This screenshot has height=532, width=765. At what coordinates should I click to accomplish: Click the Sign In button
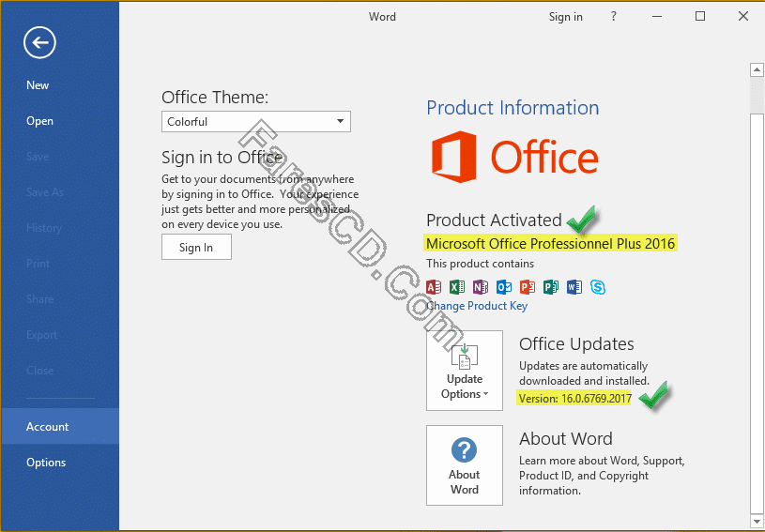click(196, 247)
